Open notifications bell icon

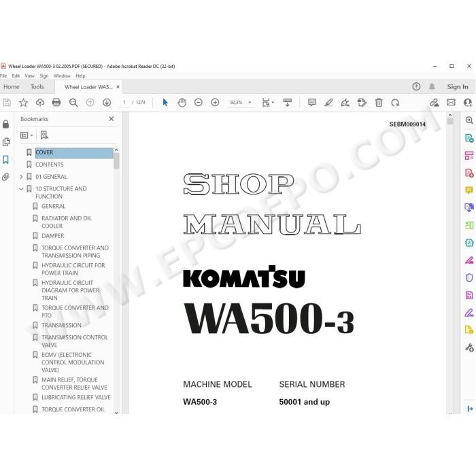(x=432, y=87)
